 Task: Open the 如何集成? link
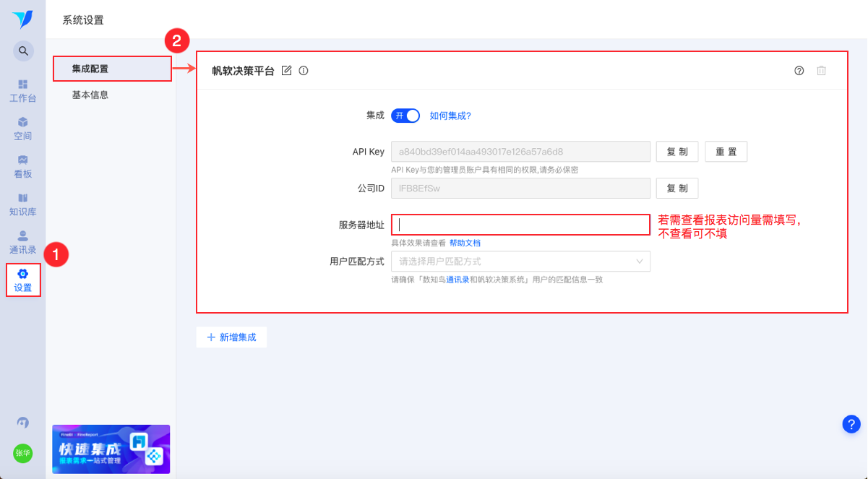pos(450,116)
